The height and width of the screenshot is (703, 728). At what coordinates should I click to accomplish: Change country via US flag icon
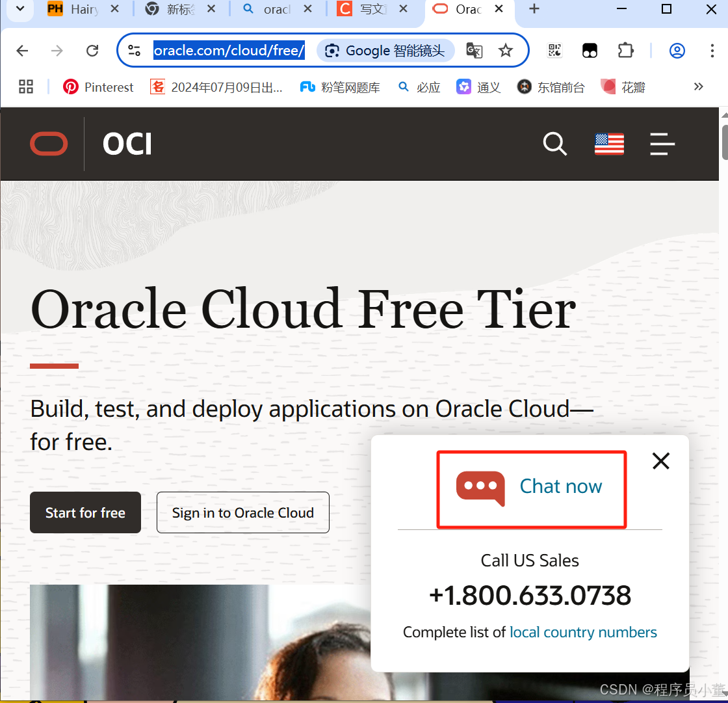[609, 144]
